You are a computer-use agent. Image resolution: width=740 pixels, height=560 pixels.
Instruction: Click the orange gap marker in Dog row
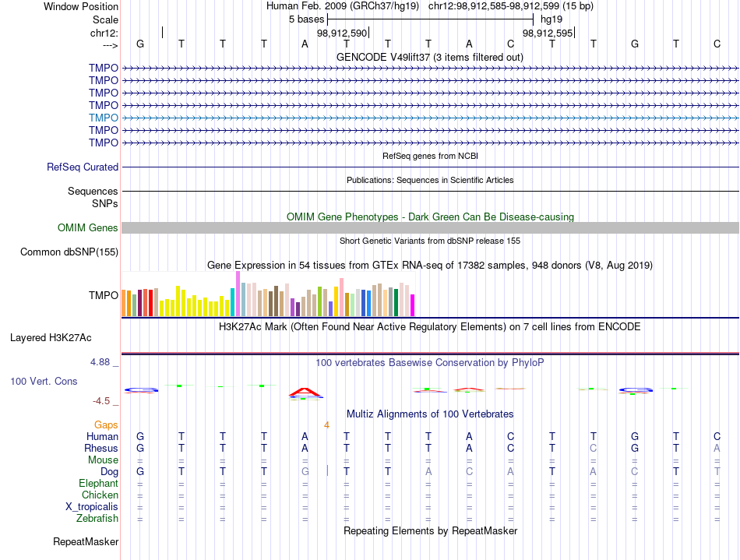[x=327, y=470]
